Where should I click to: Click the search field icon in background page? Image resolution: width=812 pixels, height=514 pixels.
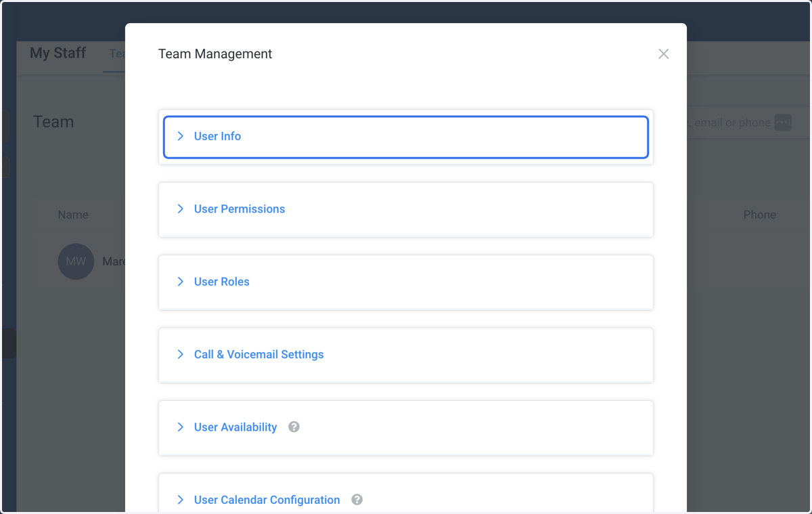tap(783, 123)
